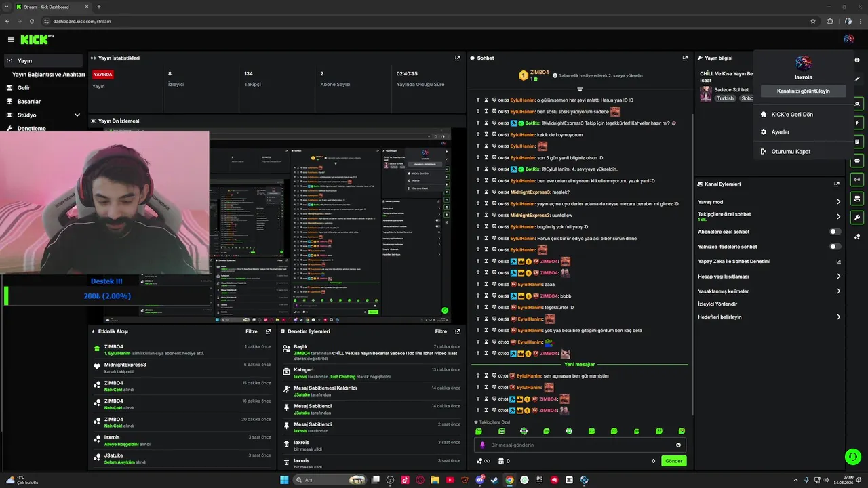Open the shop icon showing 0
Screen dimensions: 868x488
(x=504, y=461)
